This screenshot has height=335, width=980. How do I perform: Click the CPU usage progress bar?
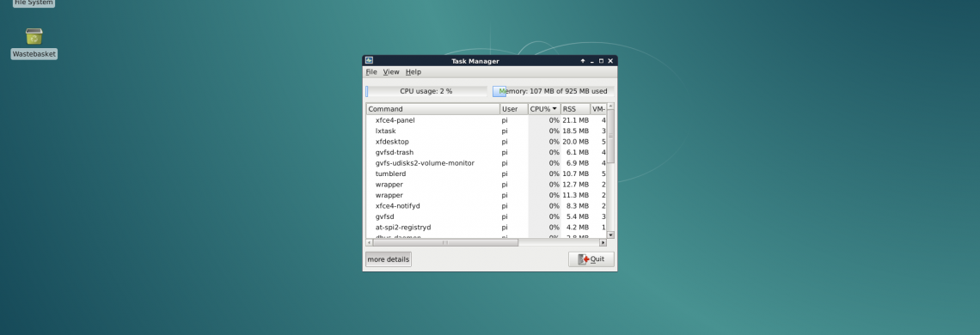426,91
